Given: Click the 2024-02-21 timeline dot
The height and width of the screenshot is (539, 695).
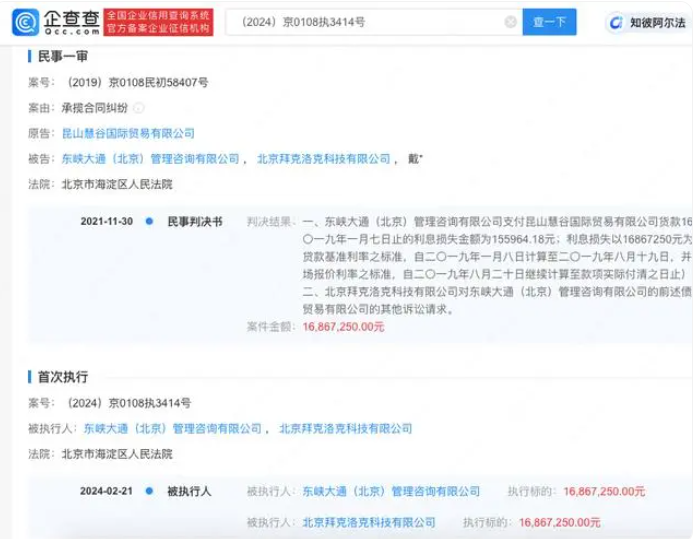Looking at the screenshot, I should 149,491.
